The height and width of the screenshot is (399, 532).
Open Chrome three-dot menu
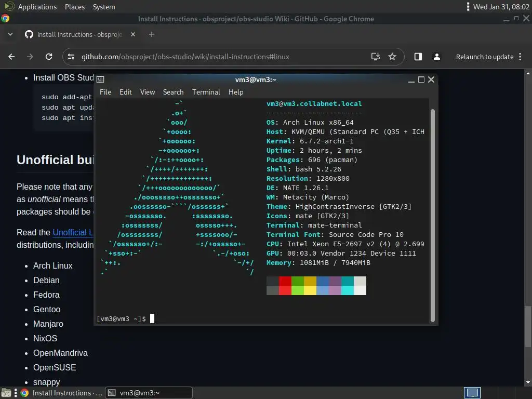520,57
